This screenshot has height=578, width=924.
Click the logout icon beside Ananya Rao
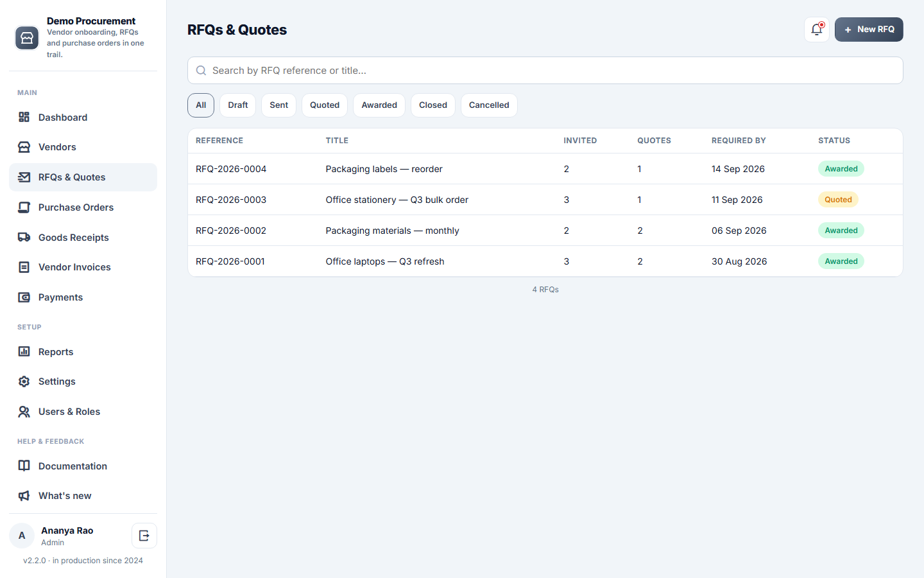pyautogui.click(x=144, y=536)
